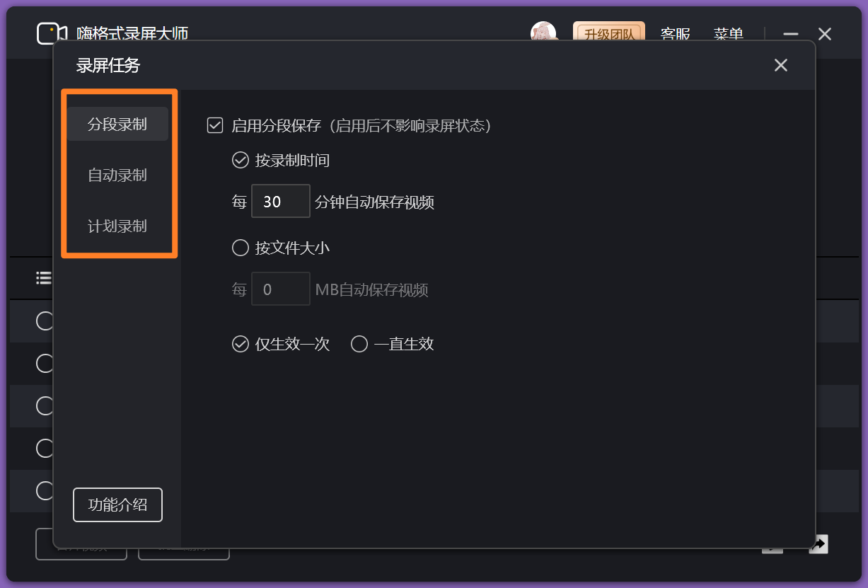Click the user avatar icon
Screen dimensions: 868x588
pos(543,33)
